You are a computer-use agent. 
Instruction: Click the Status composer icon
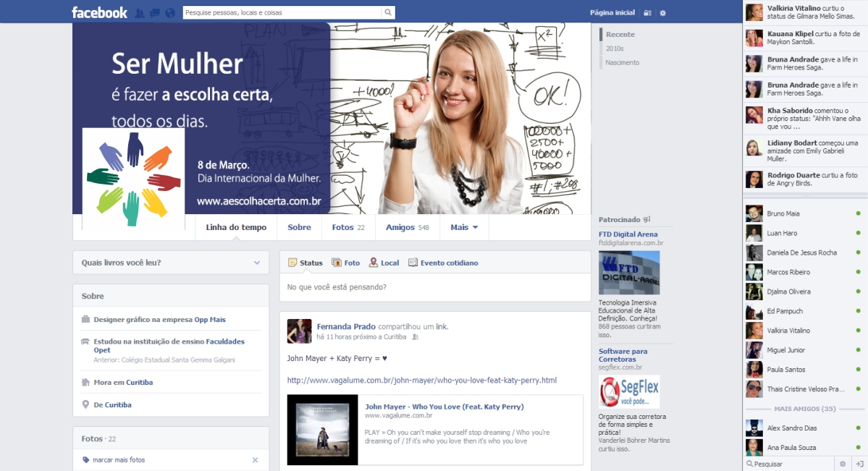pyautogui.click(x=292, y=263)
